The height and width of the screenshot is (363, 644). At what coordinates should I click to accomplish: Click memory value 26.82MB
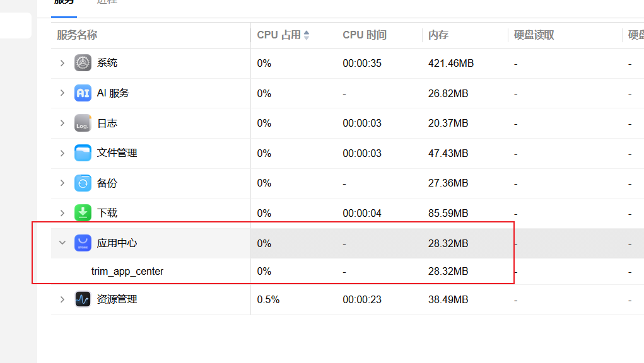tap(448, 93)
